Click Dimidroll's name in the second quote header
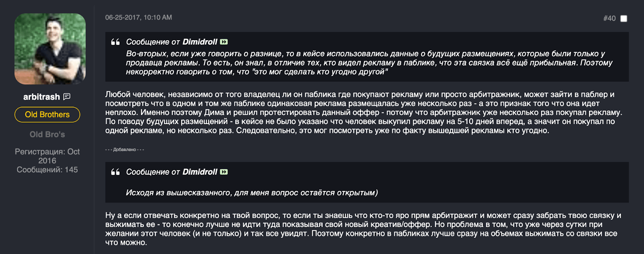 (199, 172)
